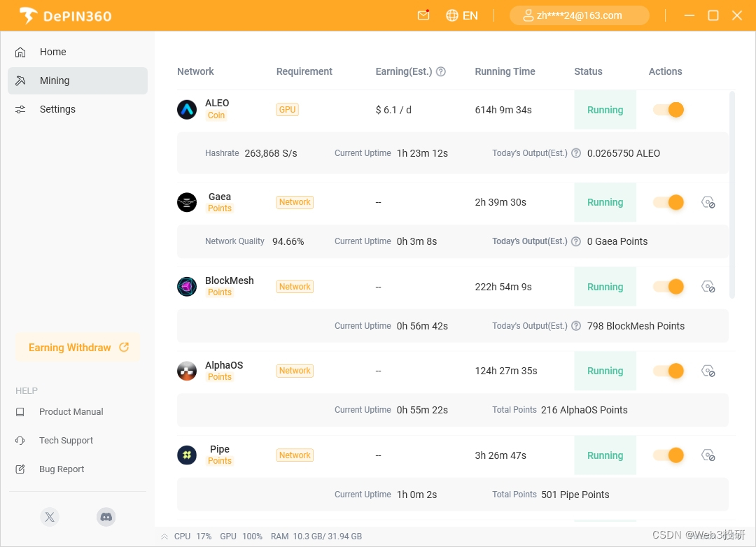The image size is (756, 547).
Task: Turn off AlphaOS mining switch
Action: (668, 371)
